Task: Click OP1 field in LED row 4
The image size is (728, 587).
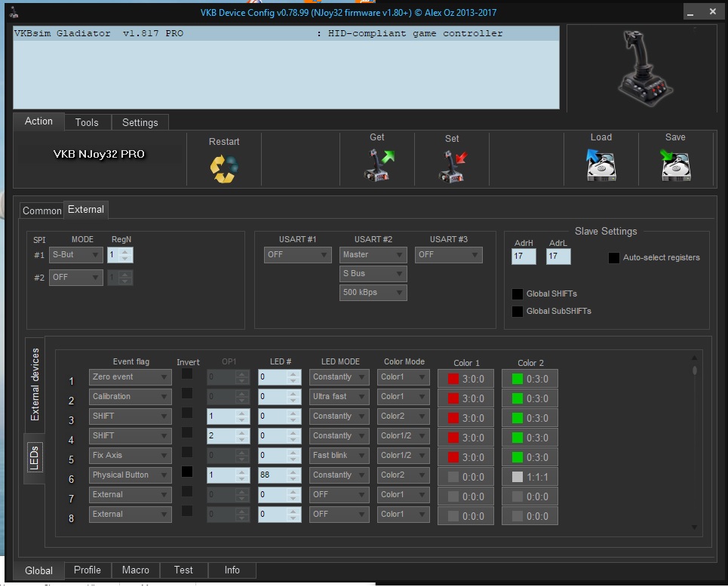Action: [x=228, y=436]
